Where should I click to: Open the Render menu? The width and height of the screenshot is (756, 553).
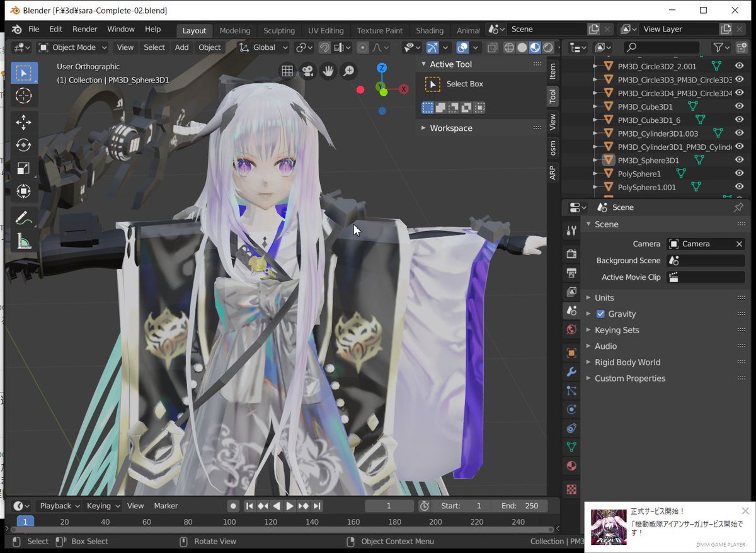[85, 29]
